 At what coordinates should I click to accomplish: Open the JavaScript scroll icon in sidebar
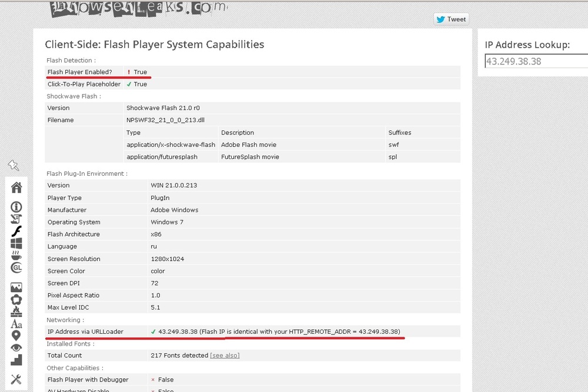point(16,219)
